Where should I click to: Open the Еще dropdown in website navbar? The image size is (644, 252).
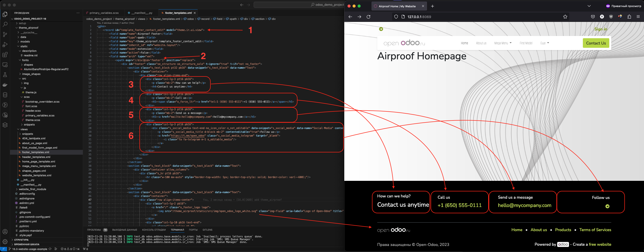[545, 43]
